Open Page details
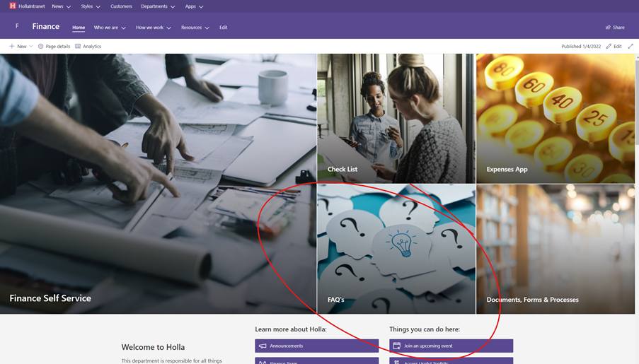The image size is (639, 364). [x=54, y=47]
